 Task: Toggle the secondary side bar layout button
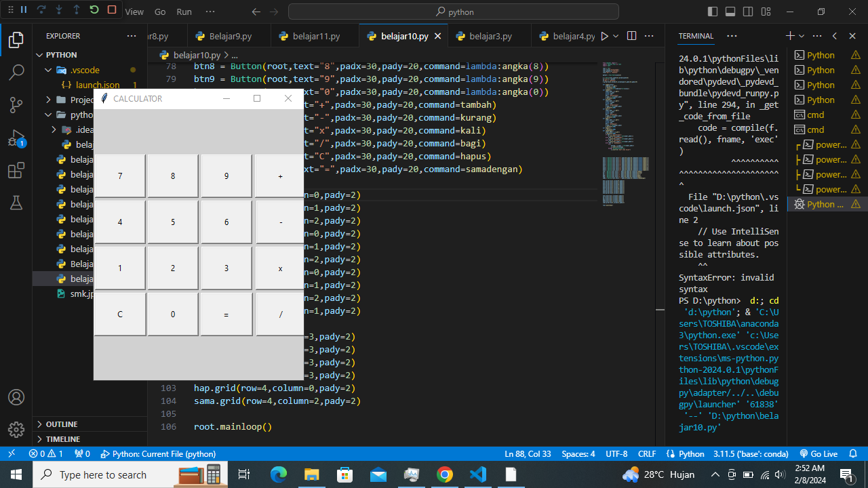pyautogui.click(x=748, y=12)
